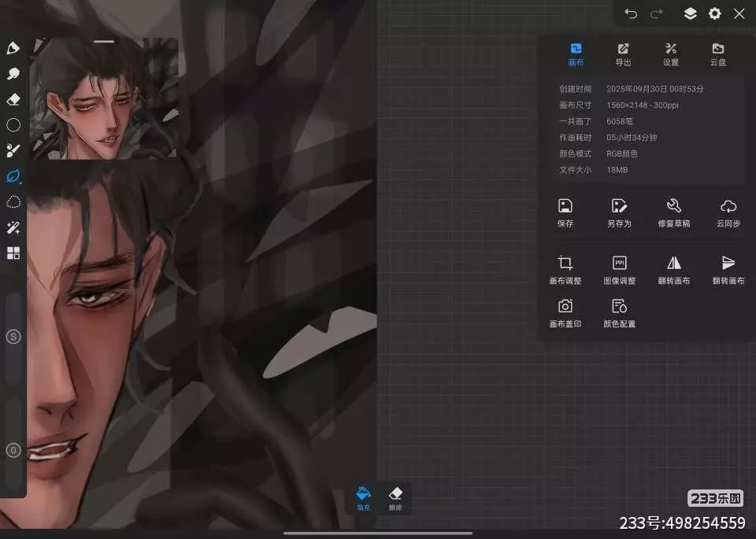Image resolution: width=756 pixels, height=539 pixels.
Task: Select the magic wand tool
Action: point(13,227)
